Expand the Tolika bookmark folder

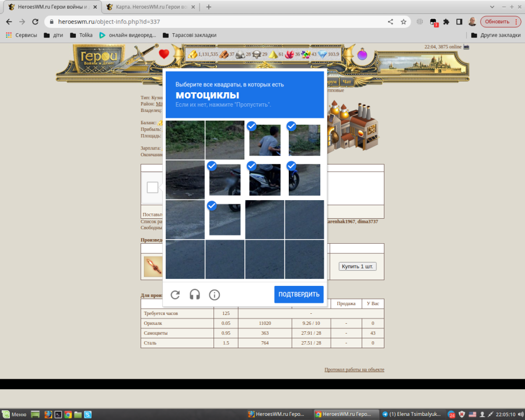tap(81, 35)
